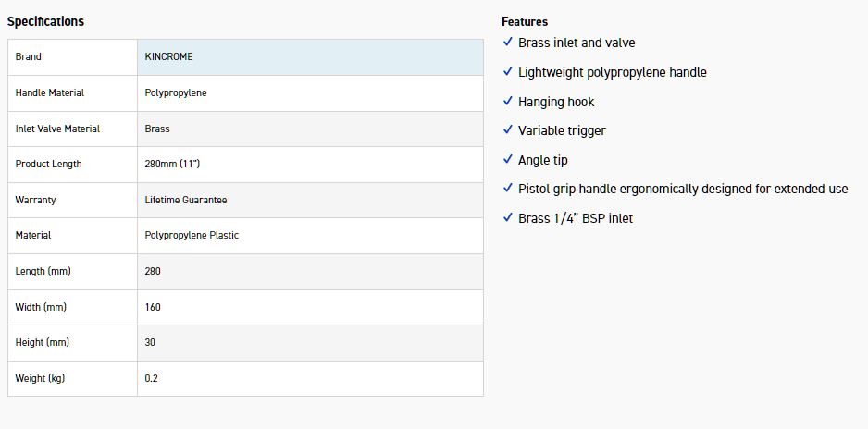Viewport: 868px width, 429px height.
Task: Click the Height (mm) value 30
Action: coord(151,342)
